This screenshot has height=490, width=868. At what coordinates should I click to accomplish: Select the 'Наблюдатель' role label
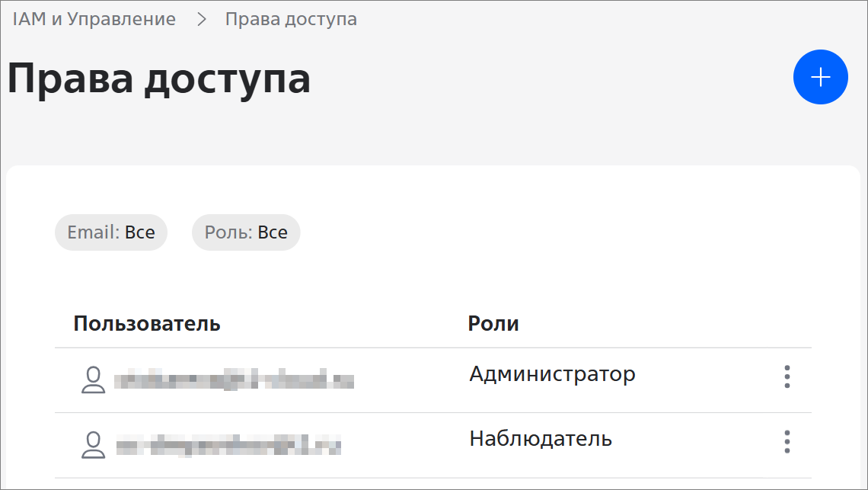pyautogui.click(x=541, y=439)
